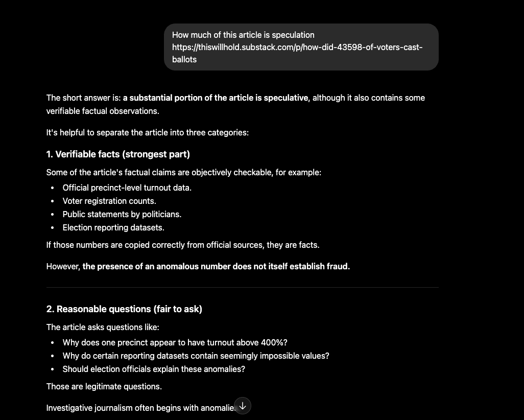Click the 'Reasonable questions (fair to ask)' heading
This screenshot has height=420, width=524.
[124, 309]
